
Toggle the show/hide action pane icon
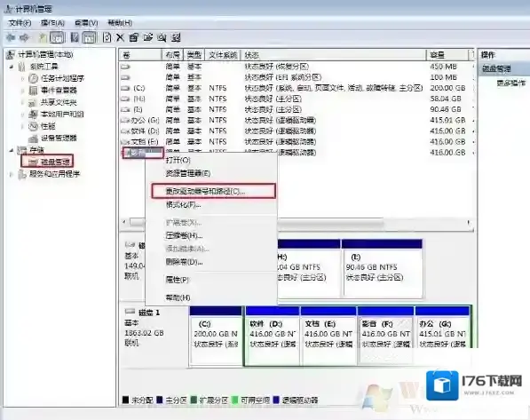click(90, 37)
